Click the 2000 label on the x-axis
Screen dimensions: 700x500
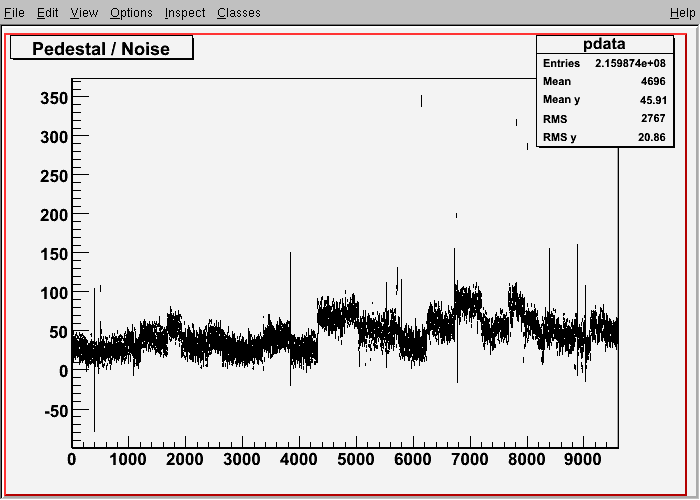[x=184, y=459]
